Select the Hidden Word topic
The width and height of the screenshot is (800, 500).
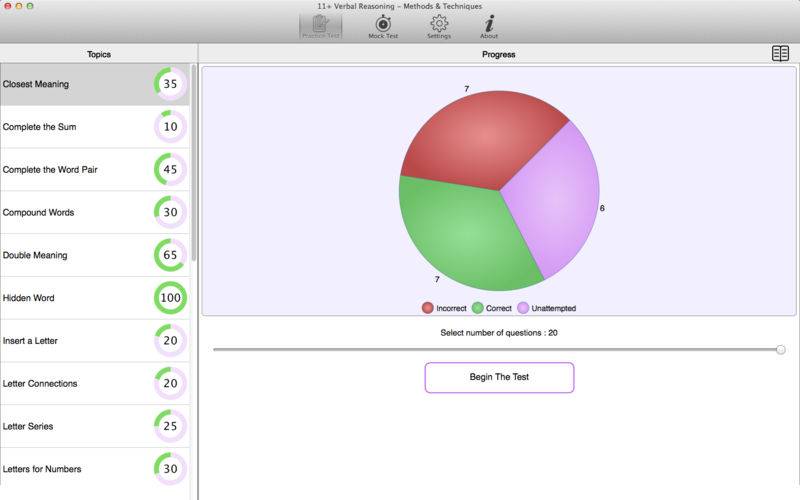[95, 298]
